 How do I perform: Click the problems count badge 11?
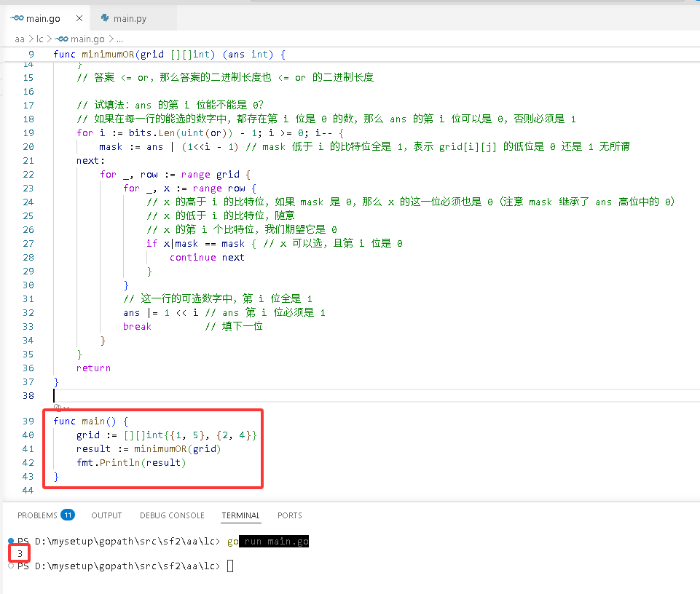[68, 515]
